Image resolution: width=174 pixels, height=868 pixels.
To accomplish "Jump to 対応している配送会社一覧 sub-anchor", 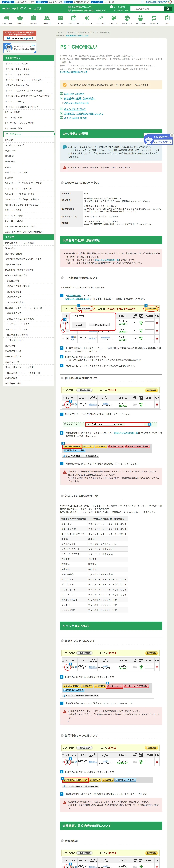I will tap(76, 103).
